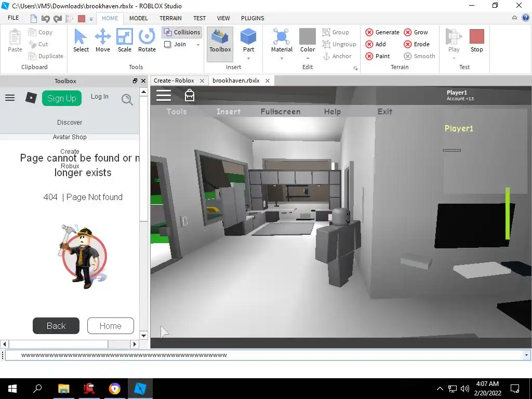The image size is (532, 399).
Task: Click Grow terrain tool
Action: (x=416, y=32)
